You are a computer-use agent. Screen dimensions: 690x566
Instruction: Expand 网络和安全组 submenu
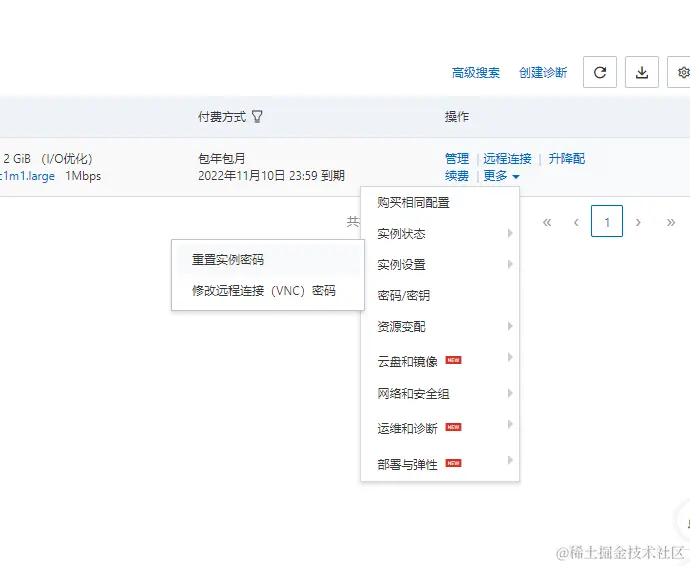pyautogui.click(x=440, y=393)
